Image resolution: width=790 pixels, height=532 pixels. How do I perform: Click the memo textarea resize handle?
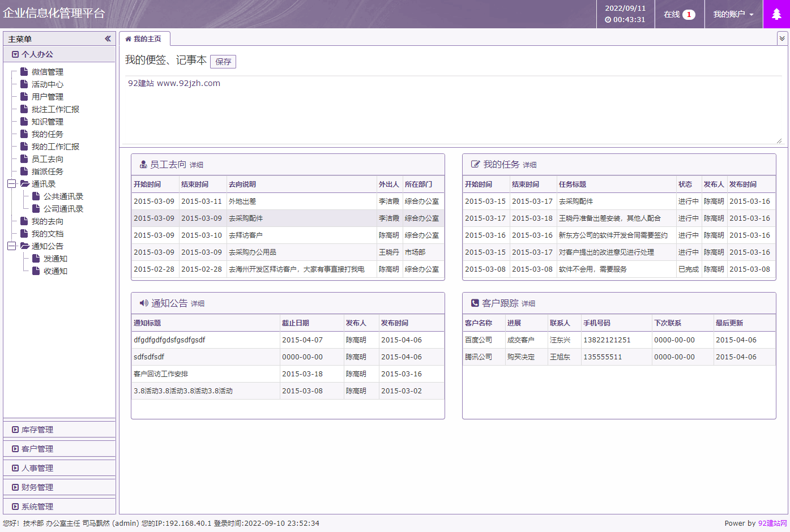779,141
